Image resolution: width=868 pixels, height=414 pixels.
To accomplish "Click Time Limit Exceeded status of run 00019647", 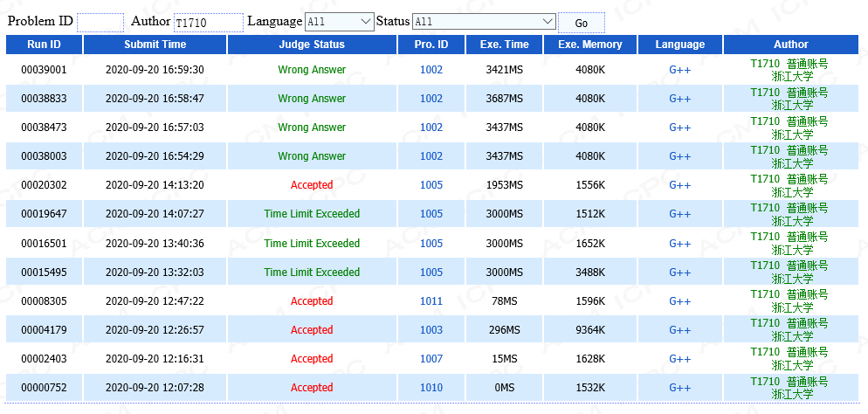I will (x=312, y=214).
